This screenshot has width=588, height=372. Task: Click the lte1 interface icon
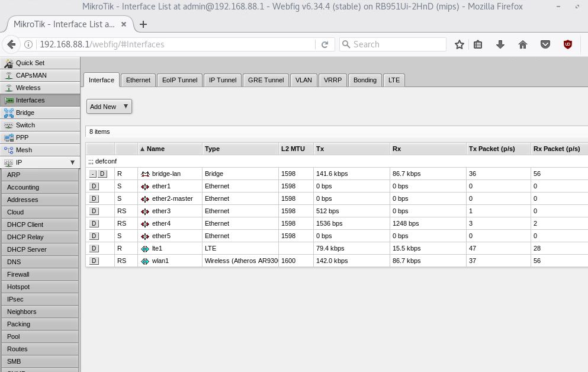(x=145, y=249)
